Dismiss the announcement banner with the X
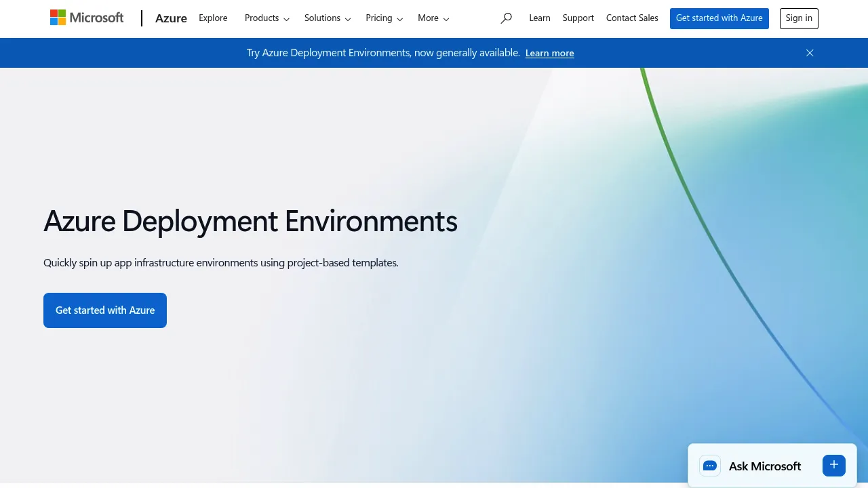 [x=810, y=53]
